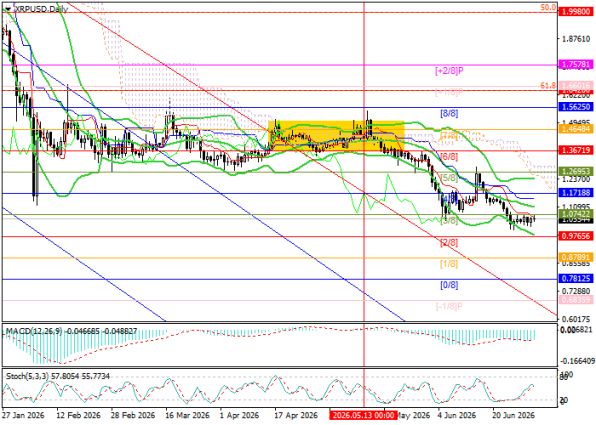Select the [0/8] Murrey level label
Viewport: 596px width, 425px height.
(449, 285)
